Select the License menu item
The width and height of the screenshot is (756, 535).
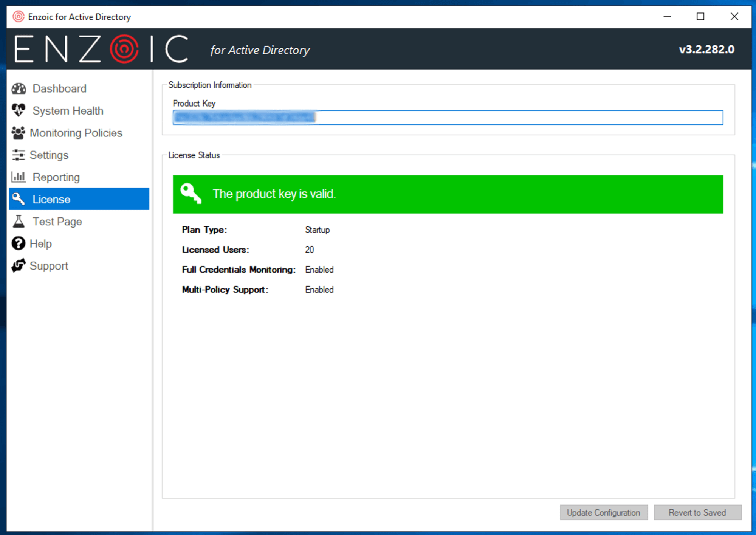click(x=79, y=199)
